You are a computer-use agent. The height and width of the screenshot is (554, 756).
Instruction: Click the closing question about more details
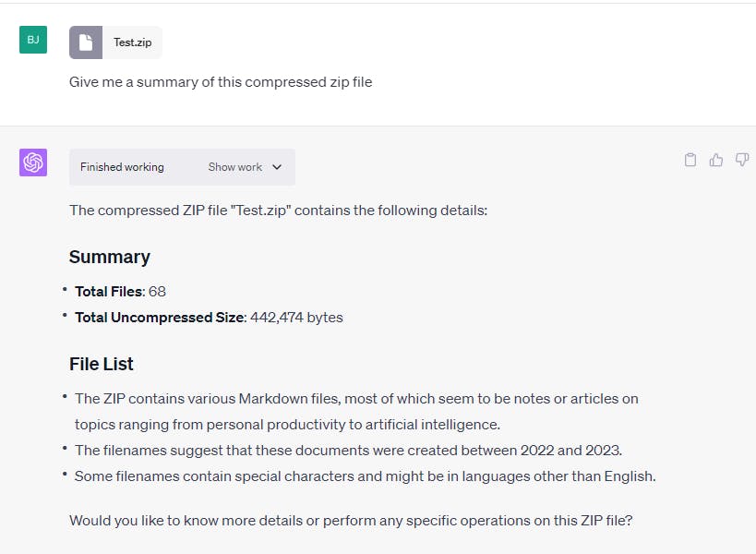click(x=351, y=520)
